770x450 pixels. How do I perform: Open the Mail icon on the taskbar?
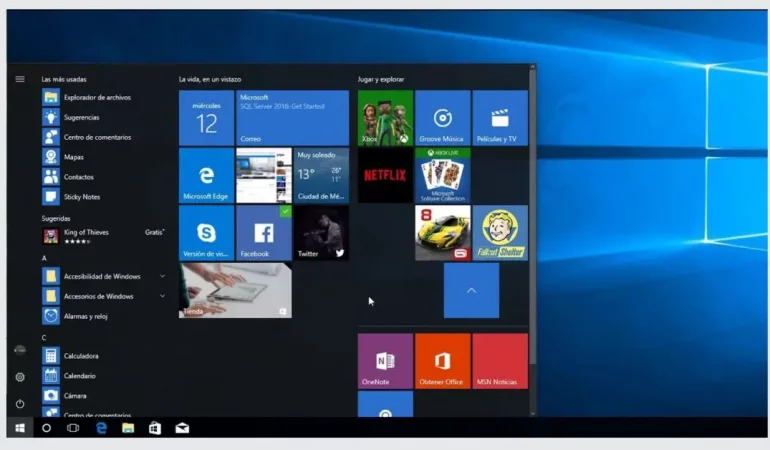point(182,428)
